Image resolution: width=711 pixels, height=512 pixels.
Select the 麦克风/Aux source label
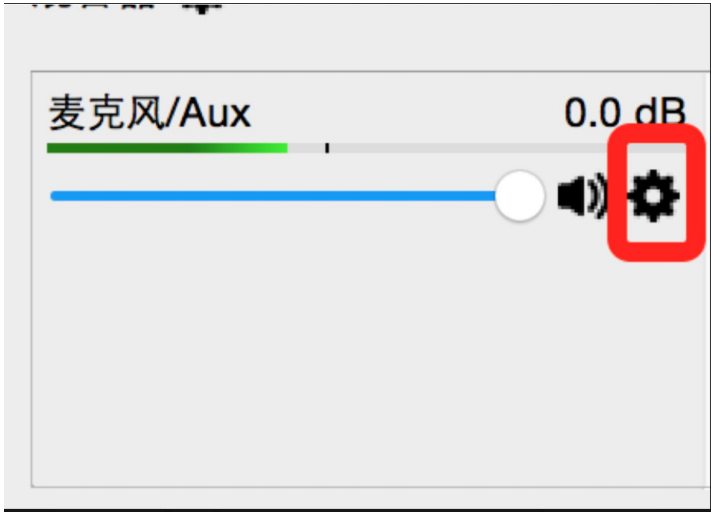(150, 113)
